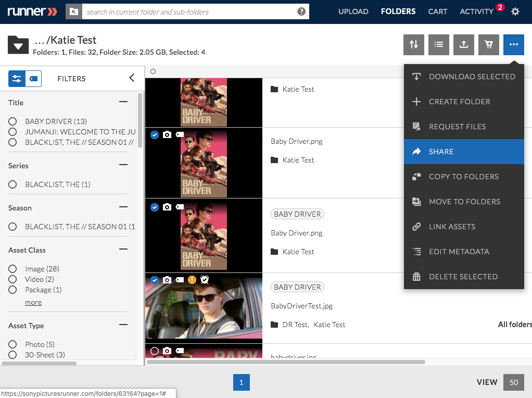Select the tag panel icon next to Filters

click(x=34, y=79)
